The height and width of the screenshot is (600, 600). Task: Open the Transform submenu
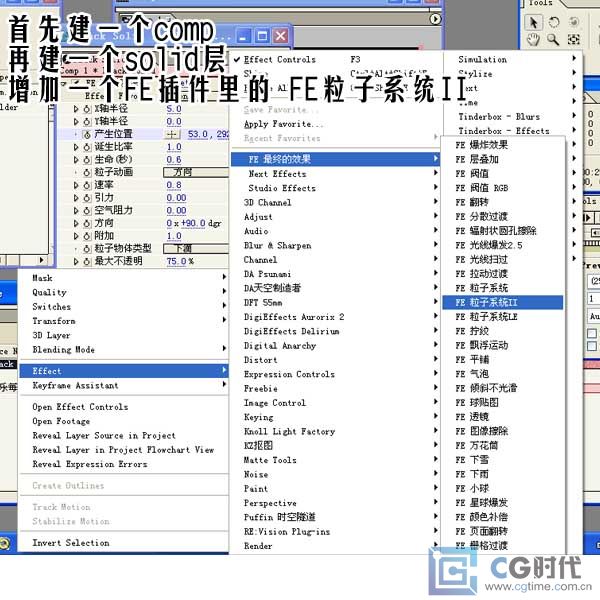click(x=124, y=321)
